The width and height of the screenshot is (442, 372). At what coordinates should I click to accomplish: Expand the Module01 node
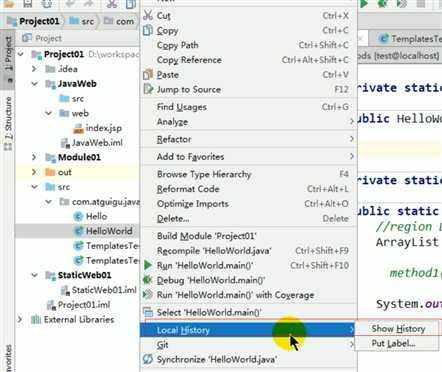(34, 157)
